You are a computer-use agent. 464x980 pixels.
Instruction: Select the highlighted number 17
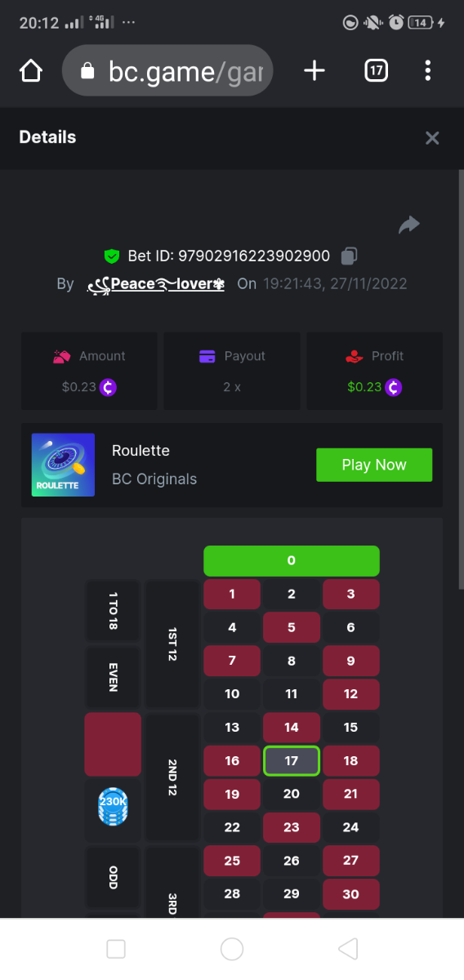(x=292, y=760)
